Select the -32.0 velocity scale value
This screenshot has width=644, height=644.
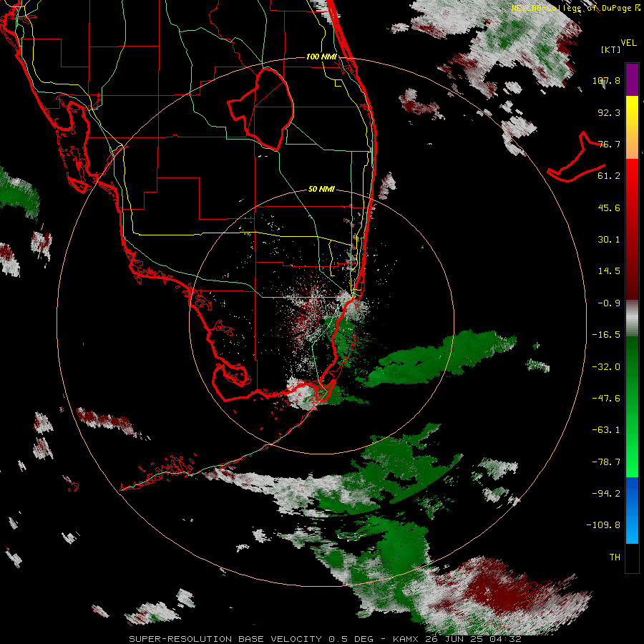pyautogui.click(x=606, y=367)
